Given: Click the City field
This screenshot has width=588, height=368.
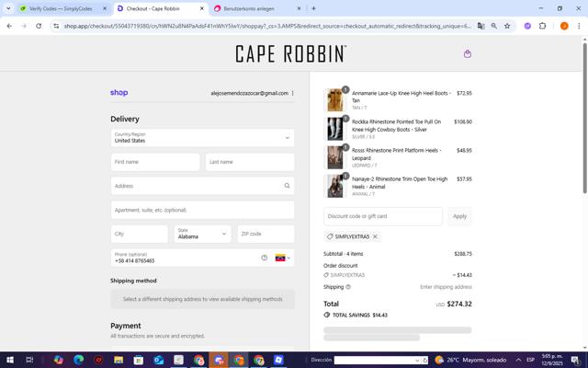Looking at the screenshot, I should (139, 234).
